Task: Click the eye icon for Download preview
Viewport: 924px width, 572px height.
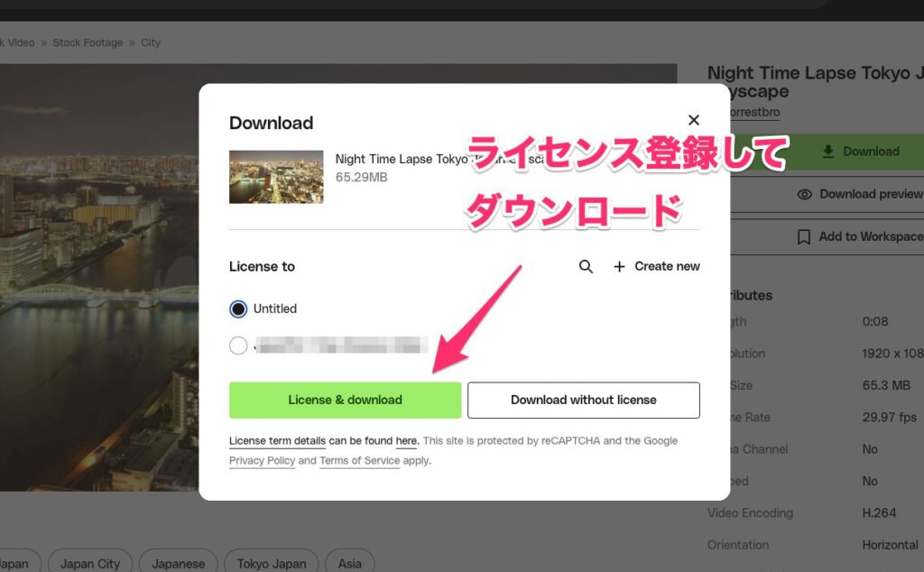Action: [x=804, y=194]
